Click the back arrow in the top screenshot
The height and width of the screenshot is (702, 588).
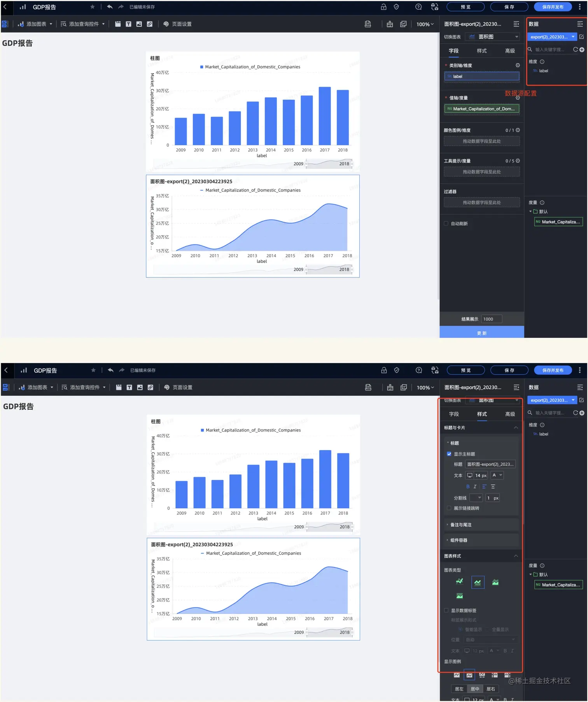5,7
